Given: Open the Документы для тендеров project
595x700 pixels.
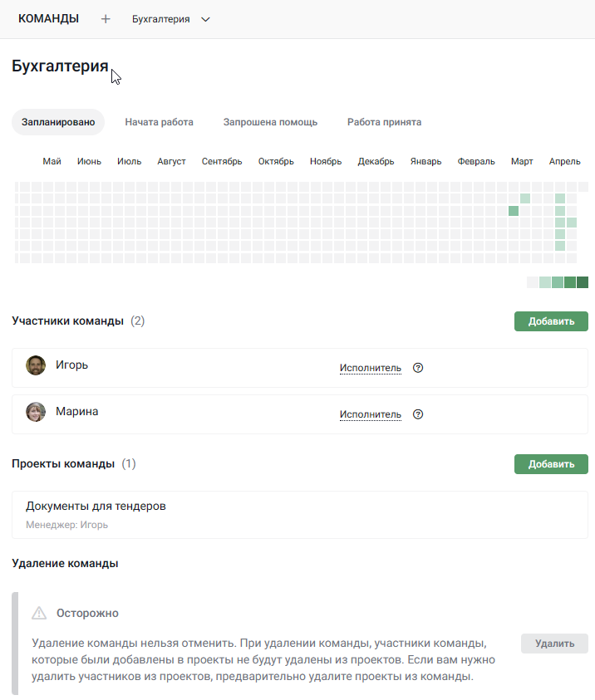Looking at the screenshot, I should [300, 515].
